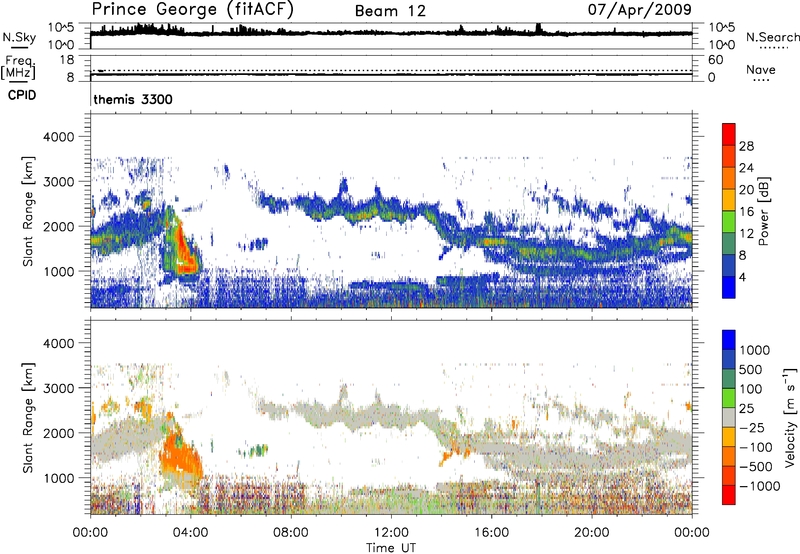Click the '4000' tick of the power panel
800x554 pixels.
(58, 137)
